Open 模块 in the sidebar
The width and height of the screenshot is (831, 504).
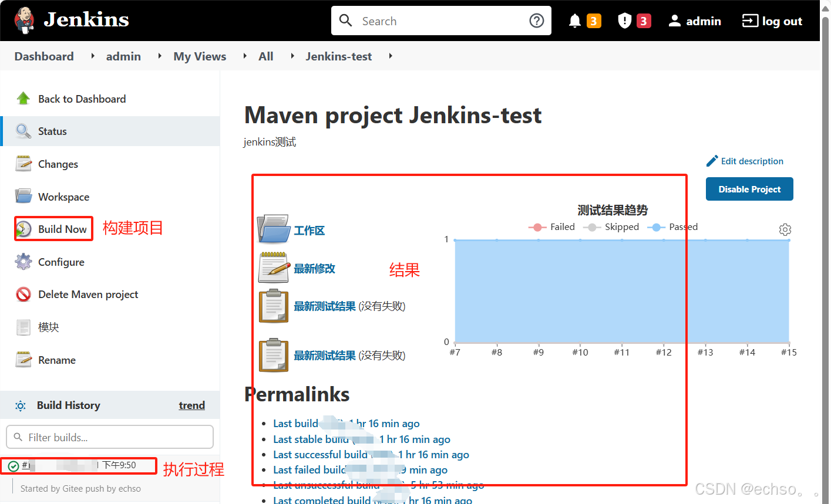click(48, 327)
